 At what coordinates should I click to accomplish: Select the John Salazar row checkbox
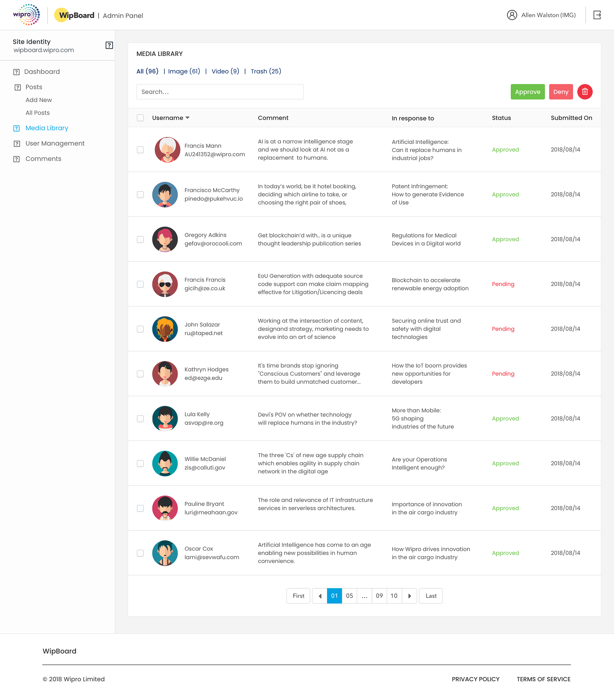(x=140, y=329)
